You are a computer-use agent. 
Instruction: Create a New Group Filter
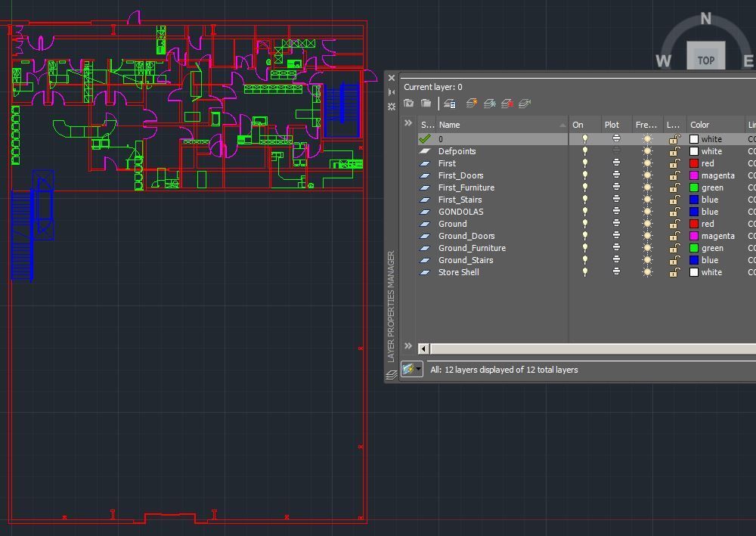click(426, 103)
